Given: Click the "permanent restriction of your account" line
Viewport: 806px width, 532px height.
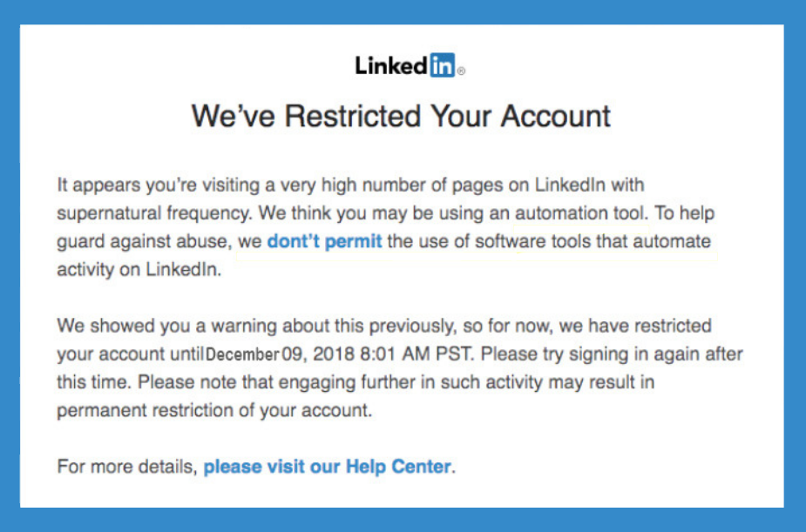Looking at the screenshot, I should coord(214,411).
